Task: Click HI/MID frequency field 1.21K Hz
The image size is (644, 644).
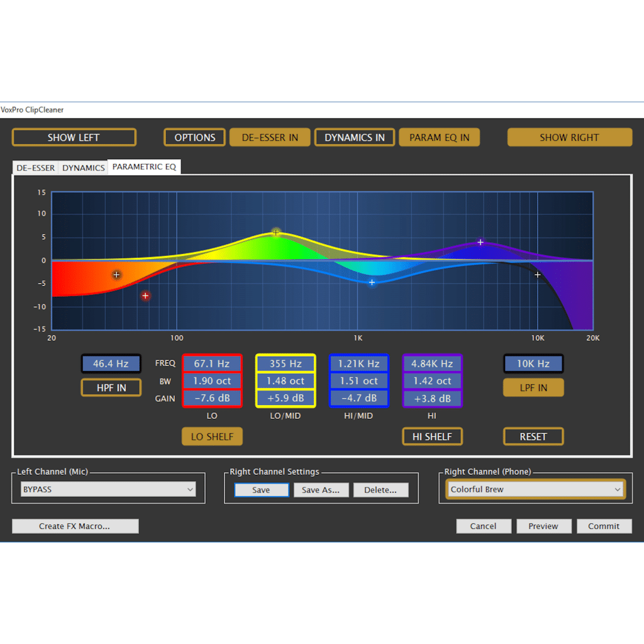Action: tap(359, 364)
